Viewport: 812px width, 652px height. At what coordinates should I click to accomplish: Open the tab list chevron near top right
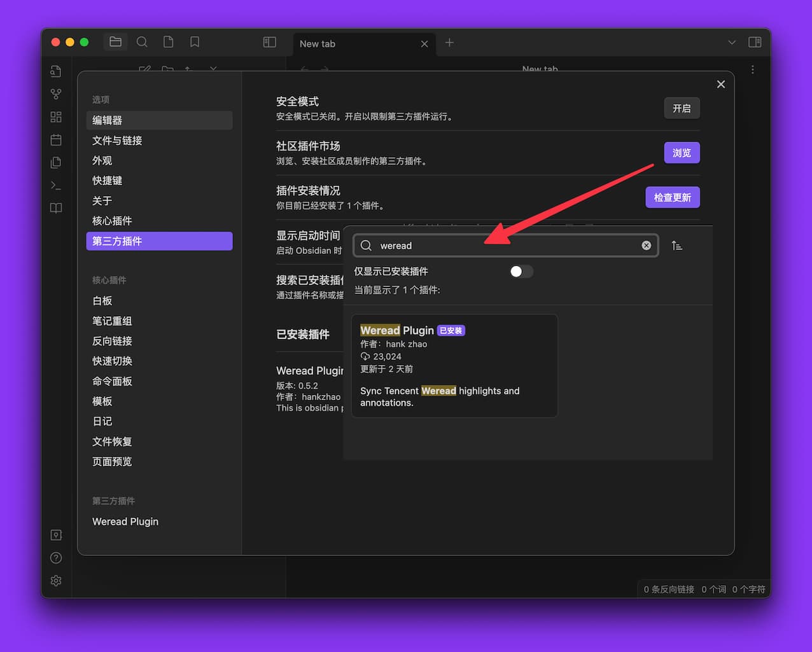click(x=732, y=43)
